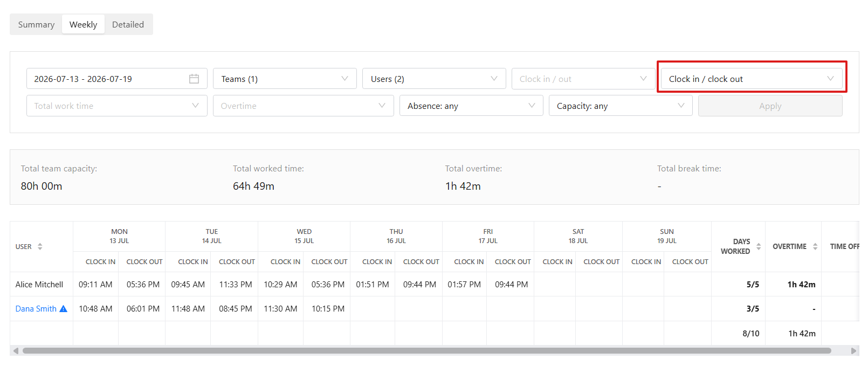Viewport: 868px width, 366px height.
Task: Click the horizontal scrollbar thumb below the table
Action: click(426, 351)
